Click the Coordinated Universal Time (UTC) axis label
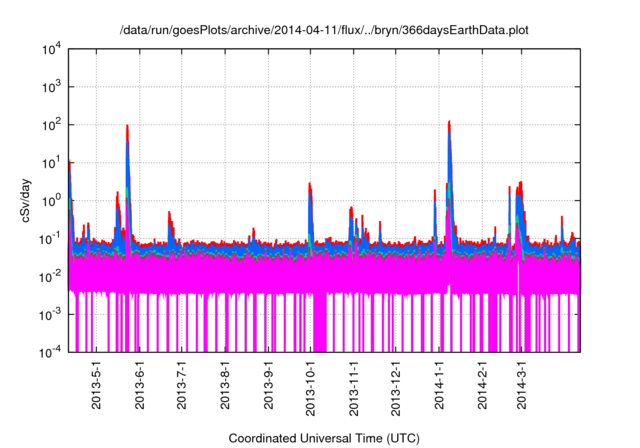Viewport: 640px width, 448px height. click(324, 438)
